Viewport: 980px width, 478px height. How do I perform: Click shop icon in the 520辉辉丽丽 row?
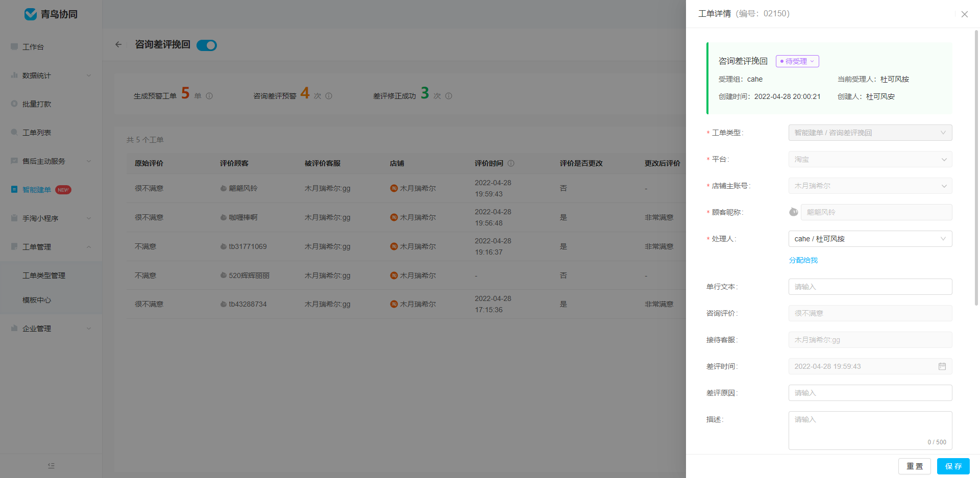coord(394,275)
